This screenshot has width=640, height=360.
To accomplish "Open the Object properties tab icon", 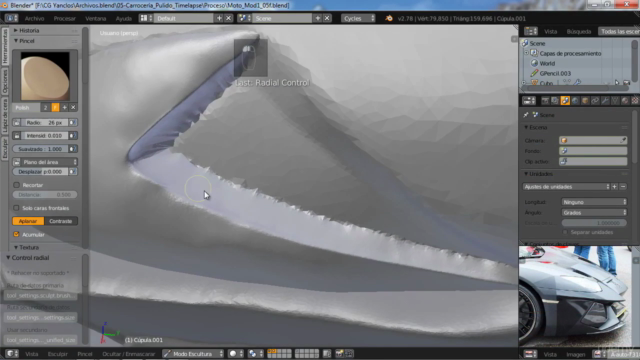I will (585, 100).
